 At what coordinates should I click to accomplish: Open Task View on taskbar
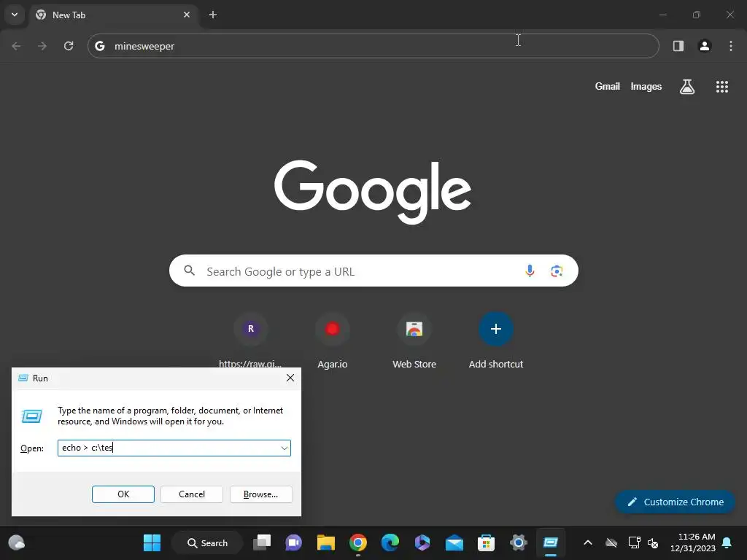click(262, 542)
